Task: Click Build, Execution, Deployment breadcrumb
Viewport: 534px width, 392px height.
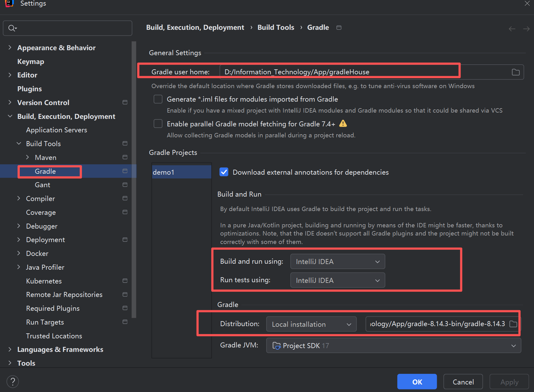Action: pos(195,28)
